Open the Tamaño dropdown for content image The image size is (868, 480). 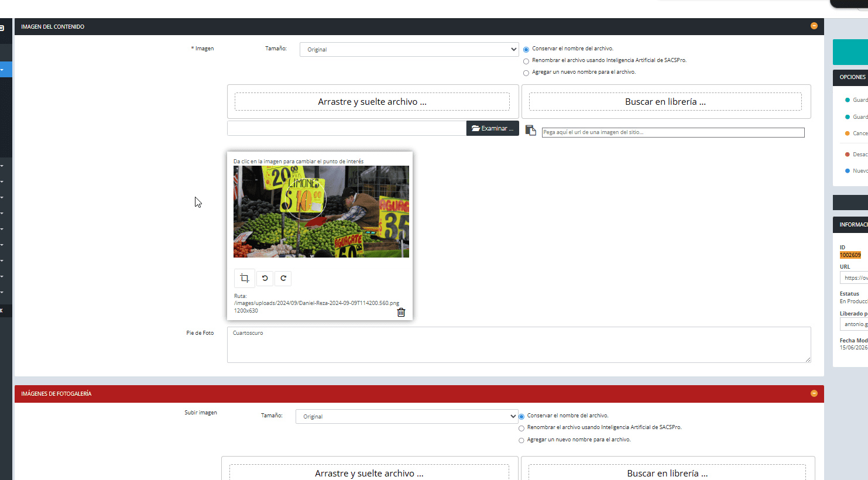[409, 49]
